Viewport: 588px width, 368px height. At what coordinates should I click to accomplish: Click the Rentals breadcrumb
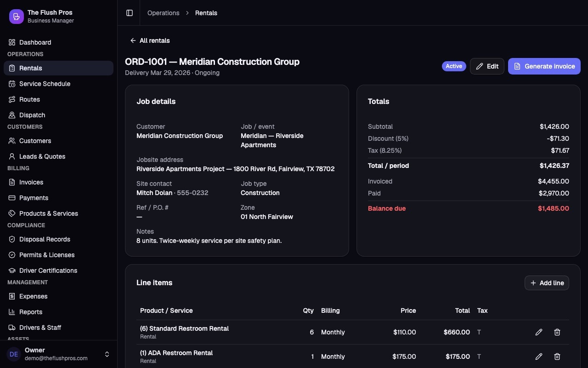coord(206,13)
